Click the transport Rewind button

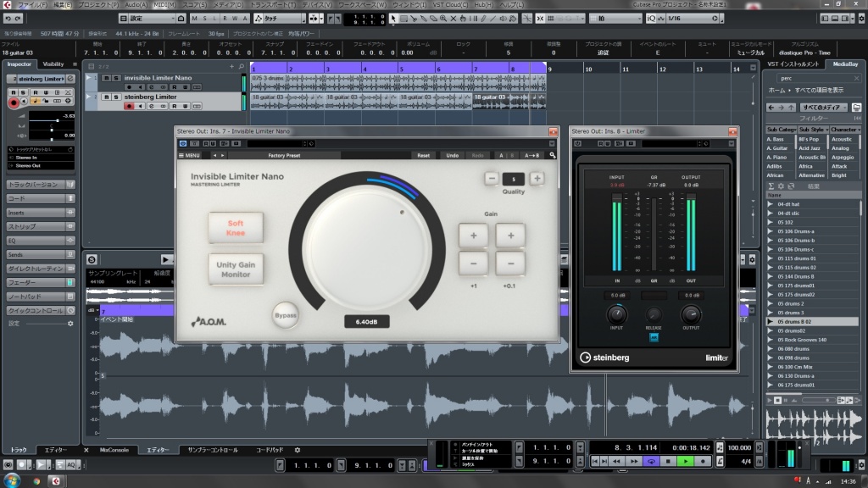616,461
